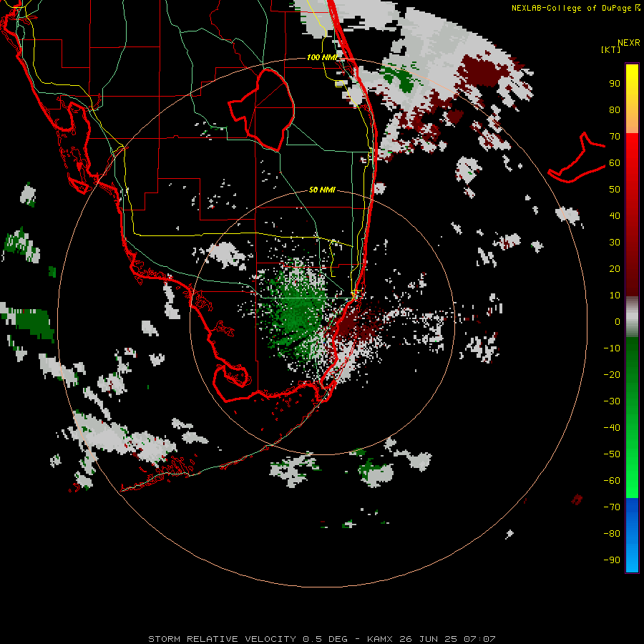Click the Lake Okeechobee red outline
Viewport: 644px width, 644px height.
click(262, 109)
